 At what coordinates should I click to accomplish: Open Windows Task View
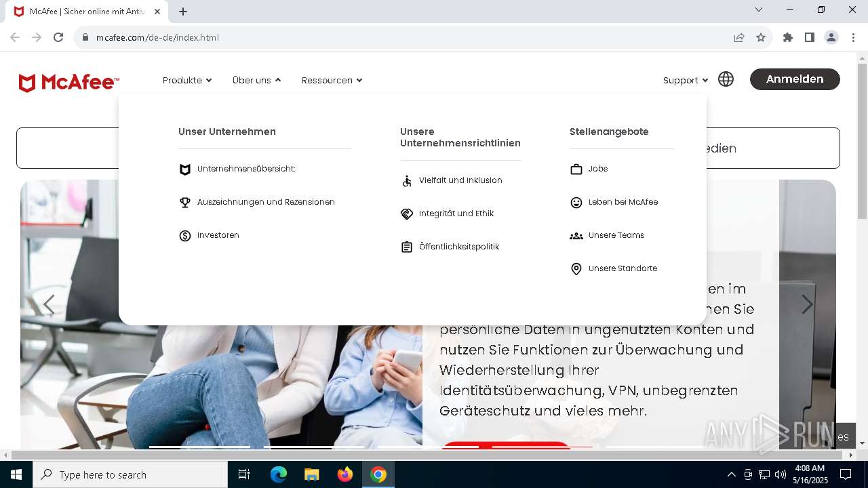pos(244,474)
